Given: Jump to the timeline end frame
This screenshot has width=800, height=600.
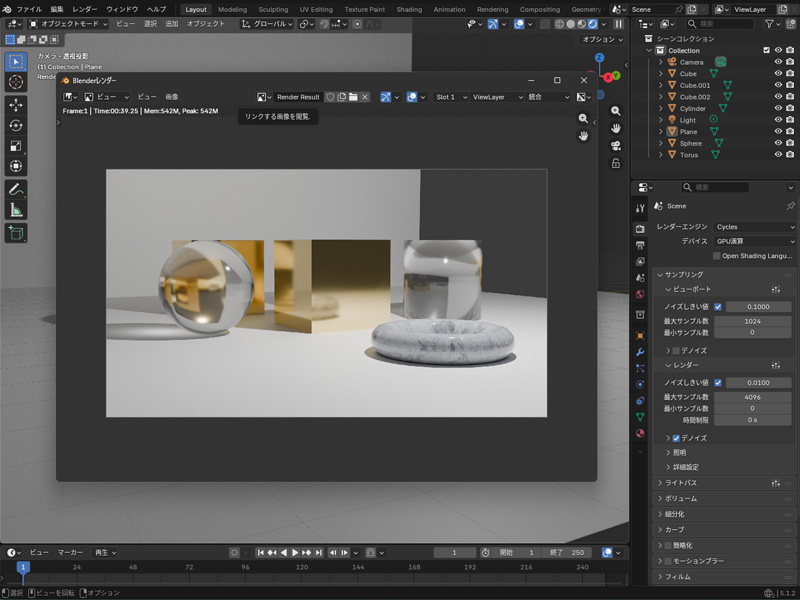Looking at the screenshot, I should (319, 553).
